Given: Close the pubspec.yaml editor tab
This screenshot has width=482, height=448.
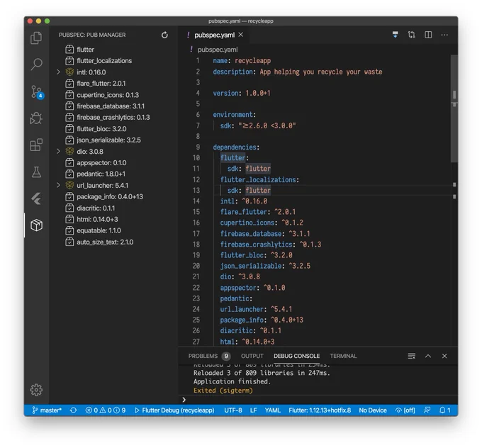Looking at the screenshot, I should click(x=241, y=35).
